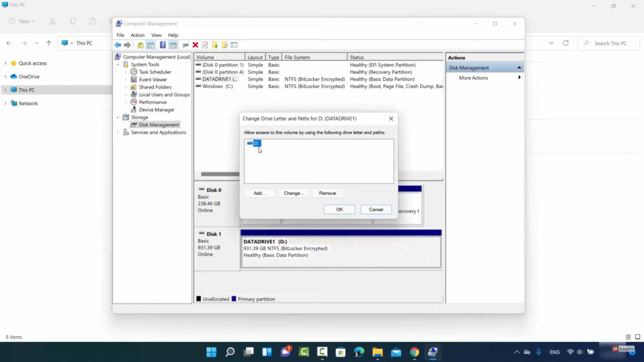Screen dimensions: 644x362
Task: Select Event Viewer in the tree
Action: [x=153, y=80]
